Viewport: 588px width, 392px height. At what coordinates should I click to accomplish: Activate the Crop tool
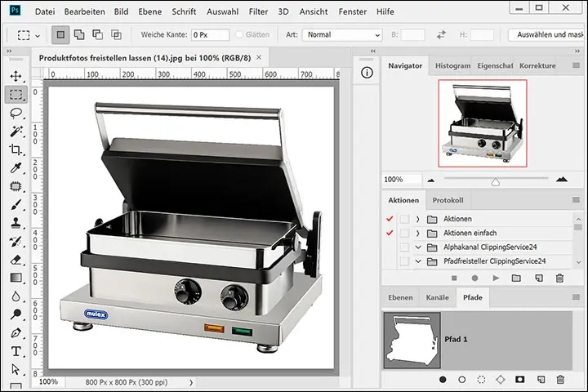(16, 149)
